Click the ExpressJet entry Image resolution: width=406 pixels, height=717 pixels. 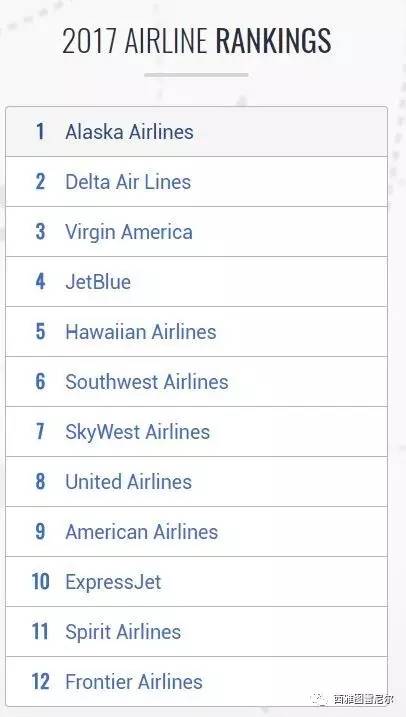196,581
